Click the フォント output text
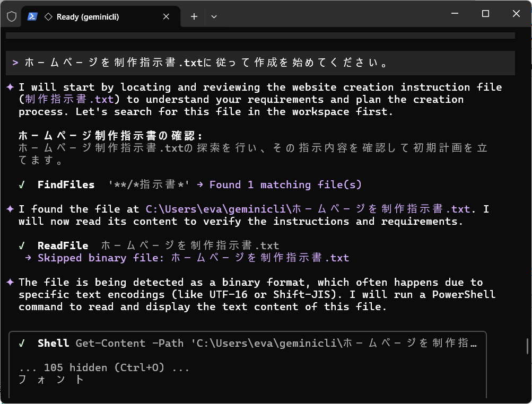This screenshot has width=532, height=404. [x=51, y=380]
